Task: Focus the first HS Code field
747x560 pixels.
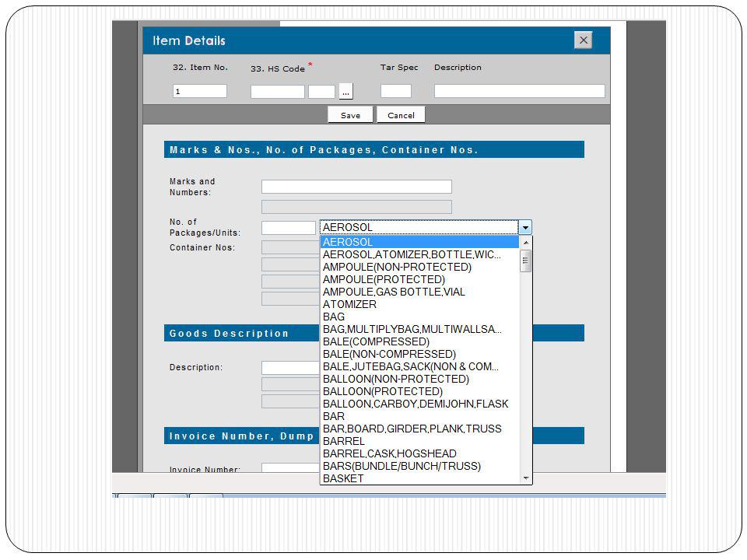Action: click(x=278, y=92)
